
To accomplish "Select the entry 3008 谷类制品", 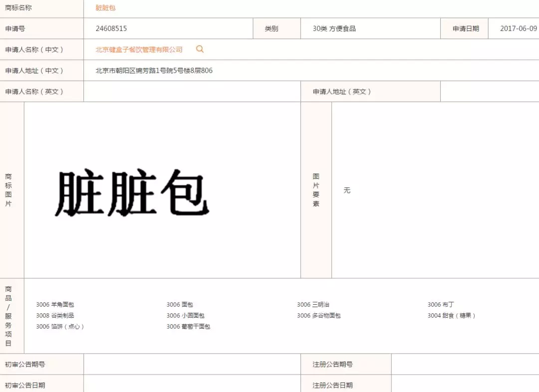I will (x=55, y=316).
